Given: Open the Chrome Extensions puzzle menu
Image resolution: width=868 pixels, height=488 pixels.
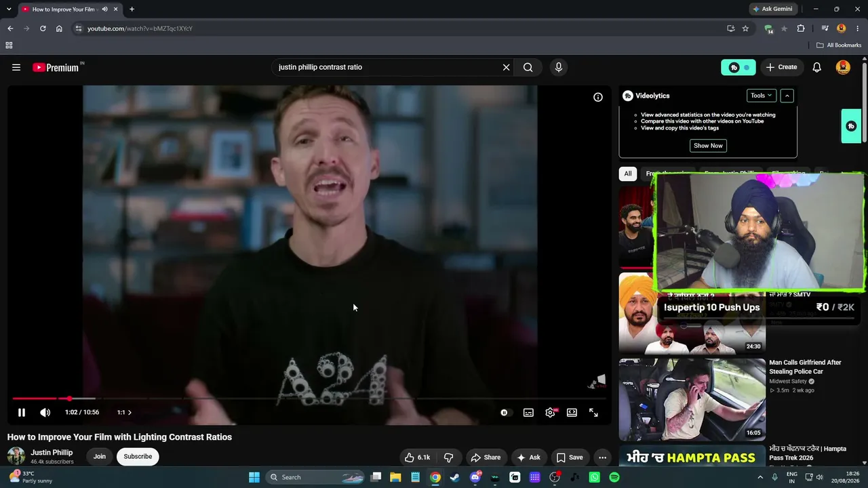Looking at the screenshot, I should point(801,28).
